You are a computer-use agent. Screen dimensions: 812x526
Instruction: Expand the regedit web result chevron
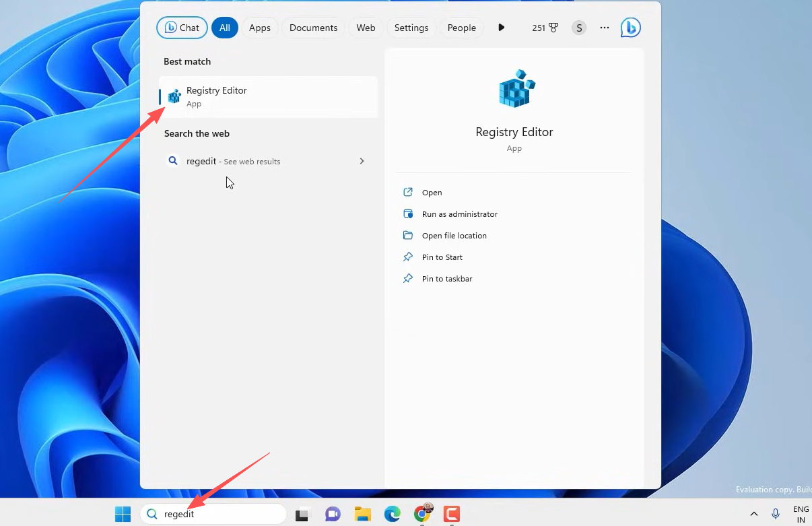click(362, 161)
